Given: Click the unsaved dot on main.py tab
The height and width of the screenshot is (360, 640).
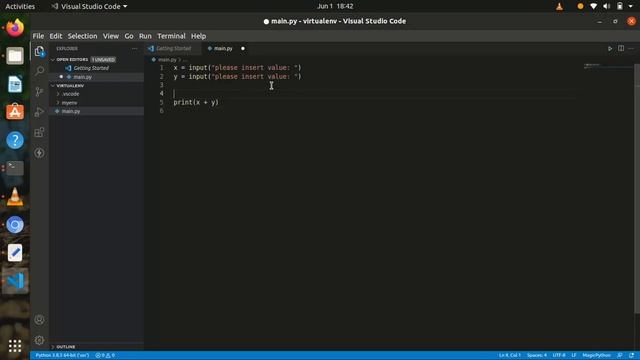Looking at the screenshot, I should pos(243,49).
